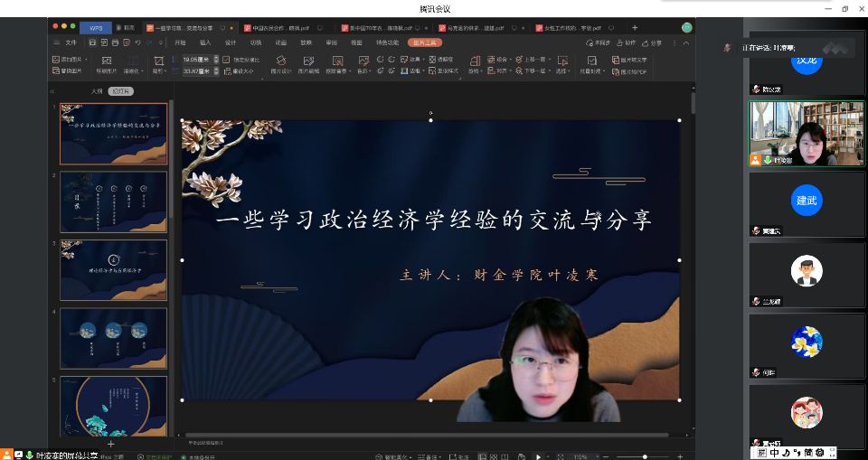Add a new slide with the plus button
Viewport: 868px width, 460px height.
[x=110, y=444]
